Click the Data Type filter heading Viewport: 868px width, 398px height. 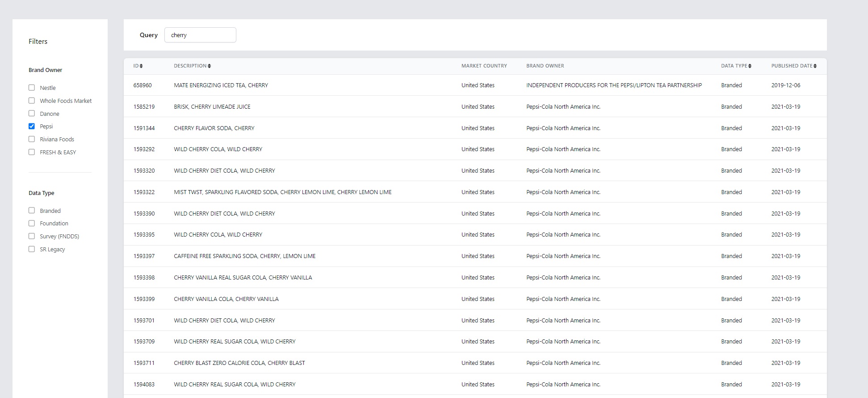coord(42,193)
